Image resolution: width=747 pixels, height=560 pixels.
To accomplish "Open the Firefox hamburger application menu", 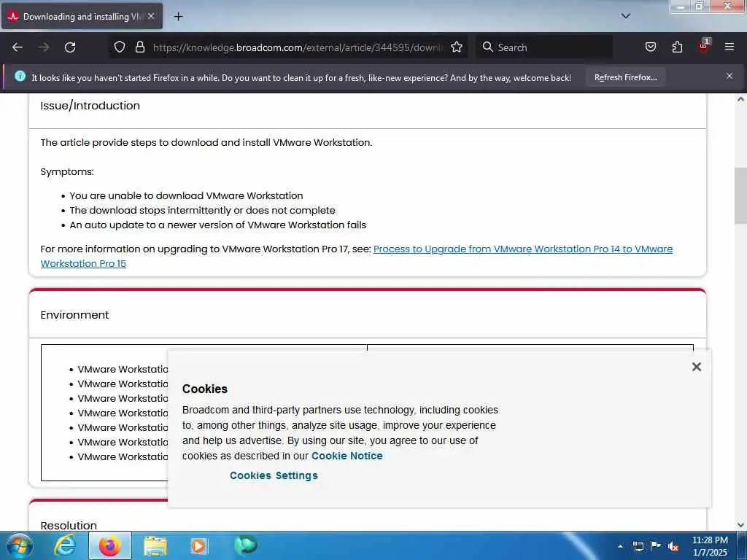I will (729, 47).
